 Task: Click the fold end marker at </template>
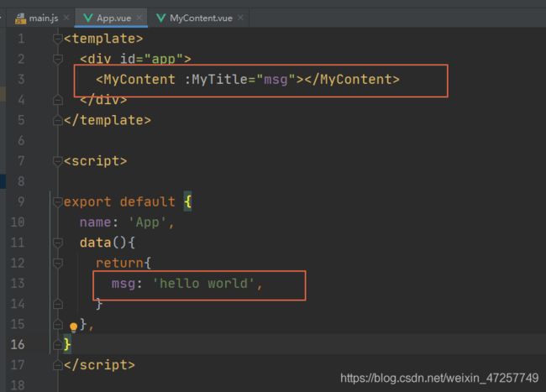57,120
